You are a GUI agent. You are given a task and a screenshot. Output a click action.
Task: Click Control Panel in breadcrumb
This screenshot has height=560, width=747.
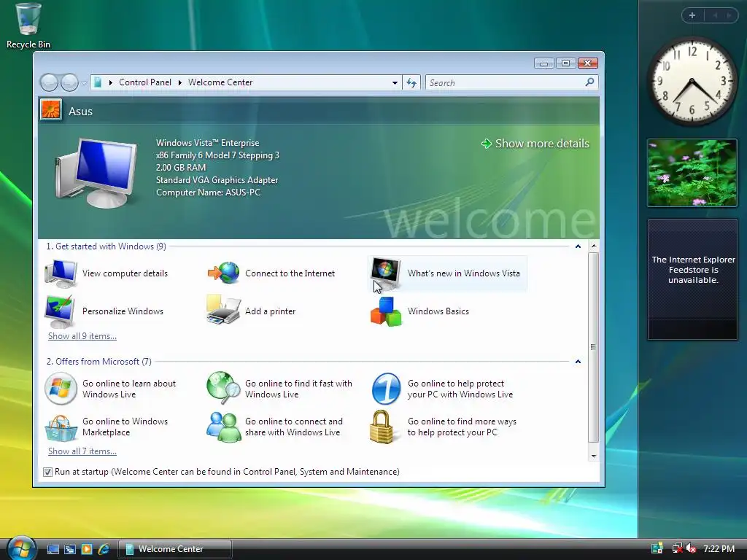145,82
